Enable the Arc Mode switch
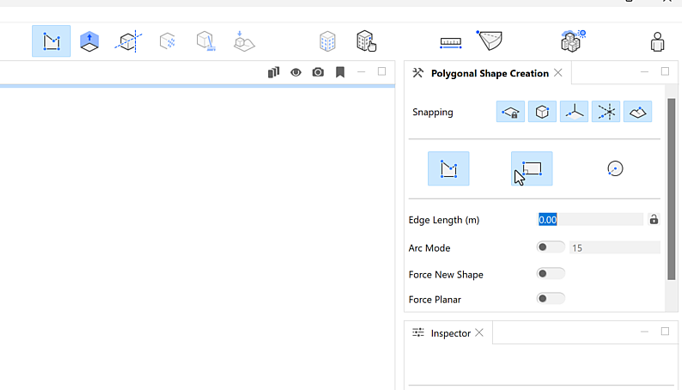Viewport: 682px width, 390px height. [550, 247]
